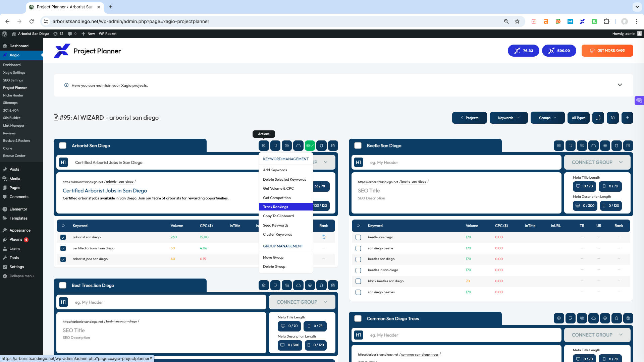Open WP Rocket in admin bar
The height and width of the screenshot is (362, 644).
(x=108, y=34)
